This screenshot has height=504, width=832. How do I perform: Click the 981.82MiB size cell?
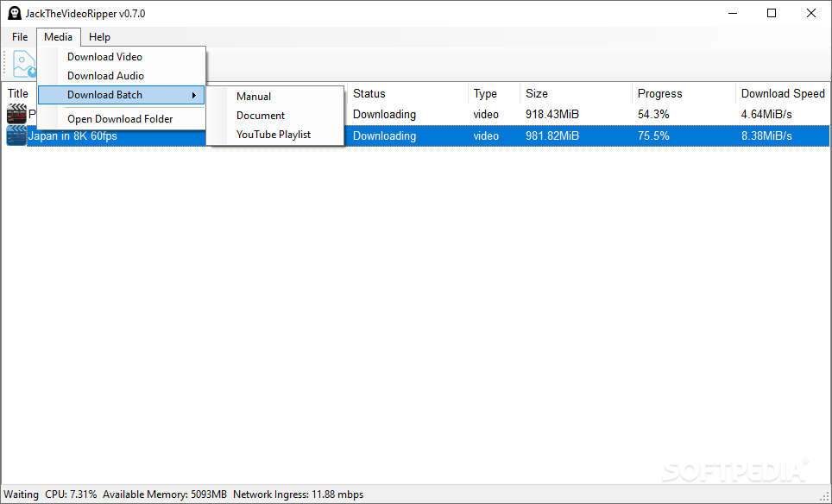click(552, 135)
